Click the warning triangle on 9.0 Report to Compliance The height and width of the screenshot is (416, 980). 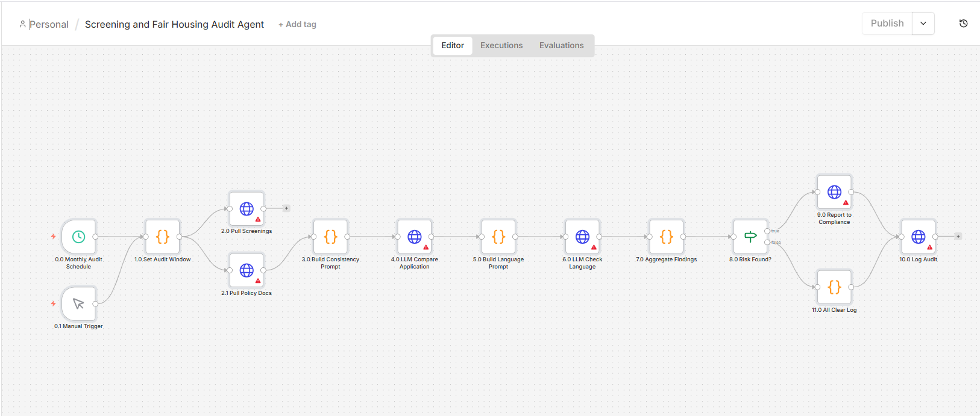[x=846, y=203]
